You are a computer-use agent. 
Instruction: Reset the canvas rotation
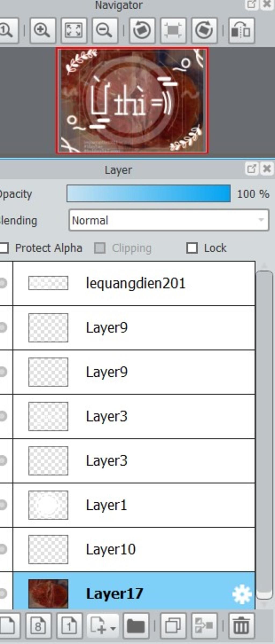tap(173, 30)
